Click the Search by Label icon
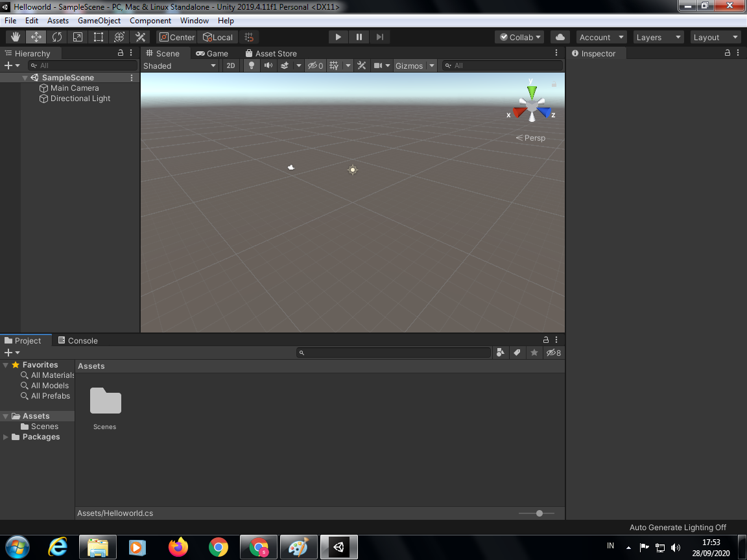747x560 pixels. [x=517, y=353]
